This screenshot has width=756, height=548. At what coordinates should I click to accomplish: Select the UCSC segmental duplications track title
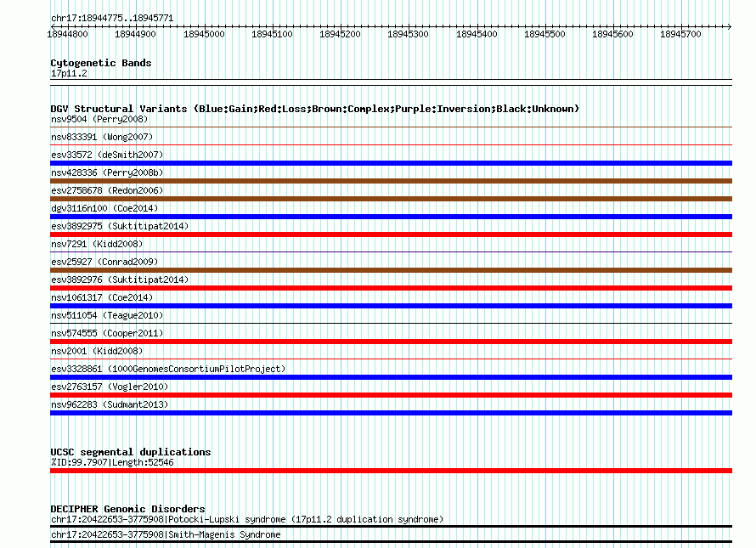pos(131,452)
